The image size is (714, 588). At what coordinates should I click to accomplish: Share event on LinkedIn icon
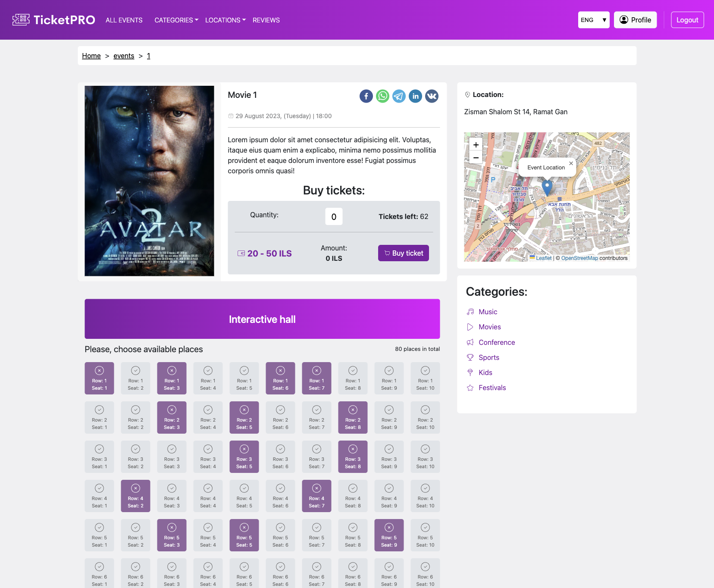pyautogui.click(x=415, y=96)
